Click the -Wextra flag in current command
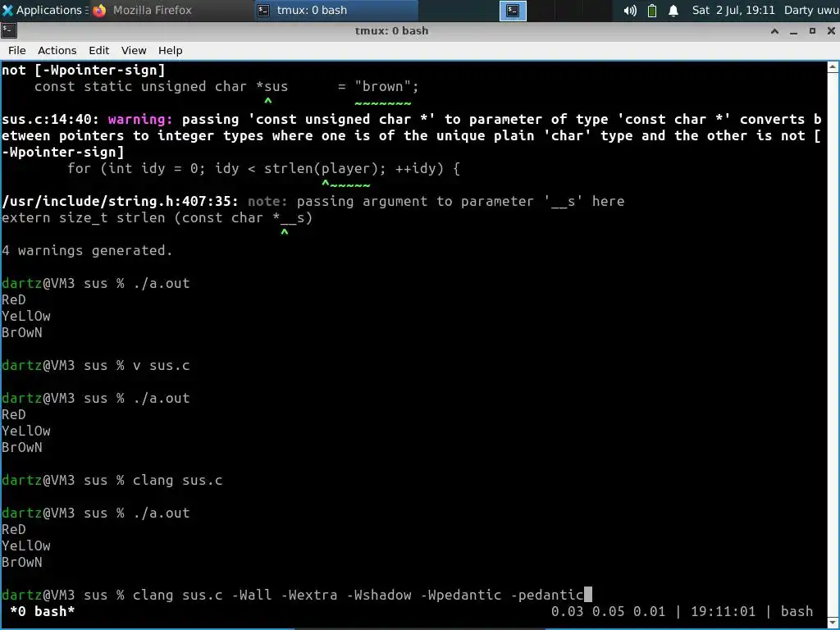The image size is (840, 630). coord(309,595)
